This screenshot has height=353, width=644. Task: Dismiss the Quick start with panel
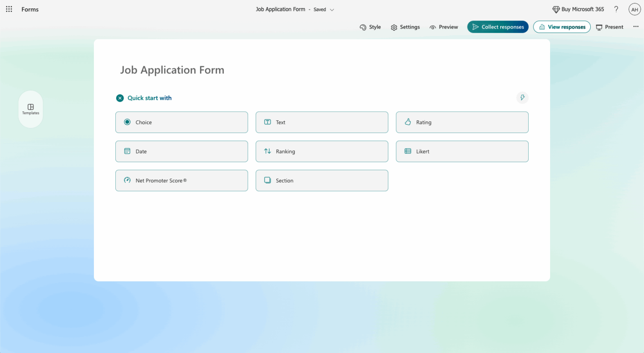pos(120,98)
